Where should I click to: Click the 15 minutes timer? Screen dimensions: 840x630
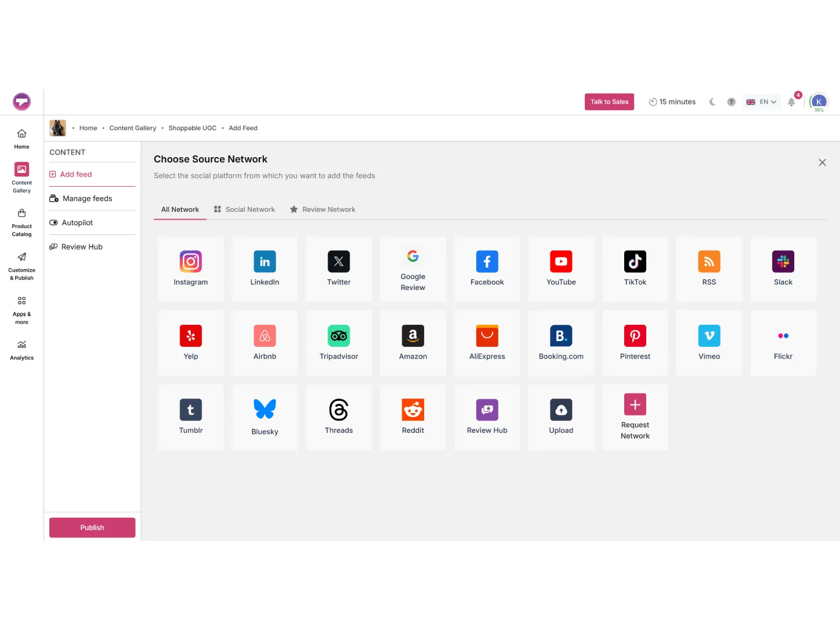click(x=672, y=102)
